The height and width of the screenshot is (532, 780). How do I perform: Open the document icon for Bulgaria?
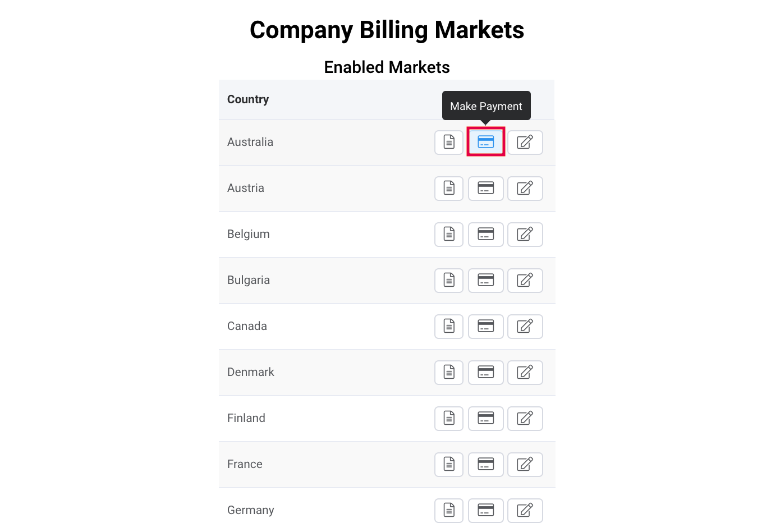pyautogui.click(x=449, y=280)
